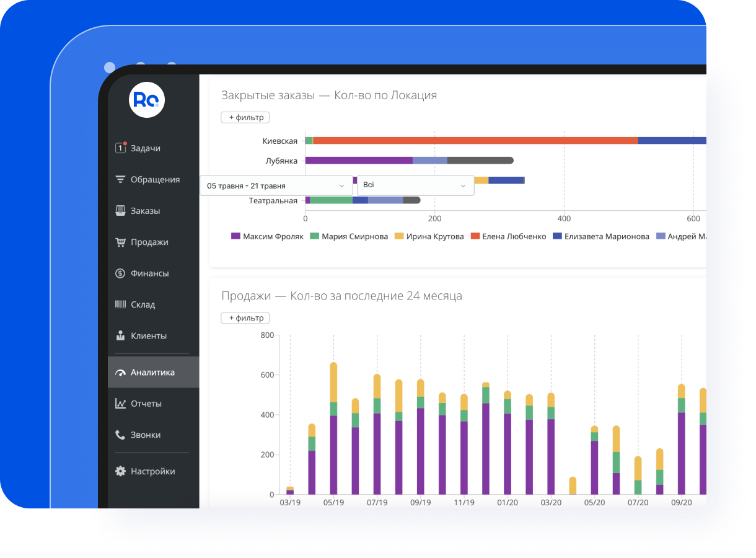The image size is (756, 558).
Task: Expand the Всі dropdown
Action: [415, 185]
